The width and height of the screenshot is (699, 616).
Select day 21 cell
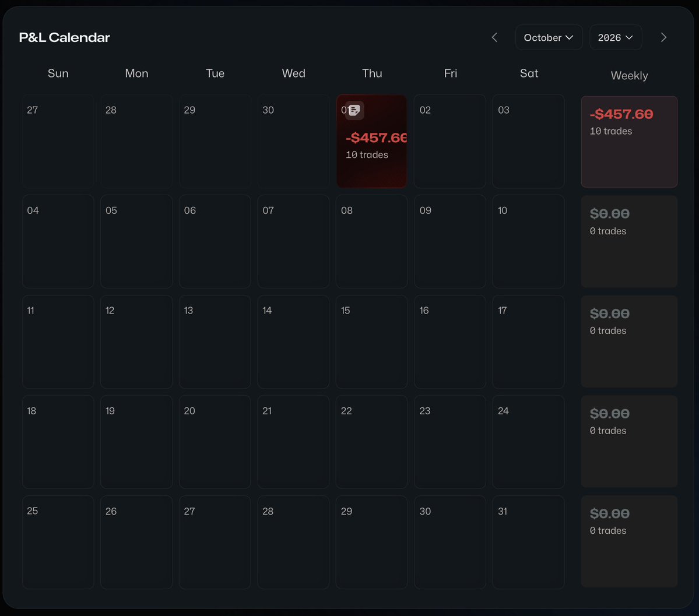(x=293, y=442)
